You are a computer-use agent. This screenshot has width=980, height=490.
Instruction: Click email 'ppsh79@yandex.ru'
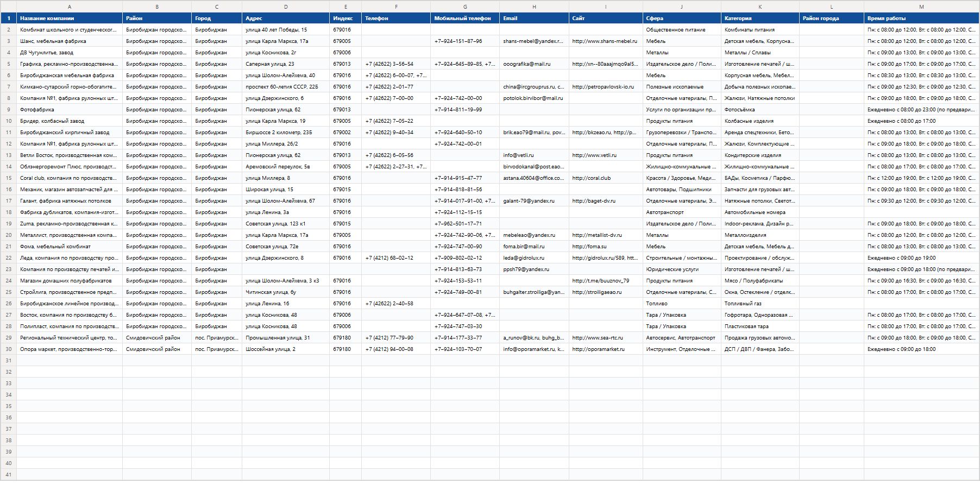coord(534,269)
